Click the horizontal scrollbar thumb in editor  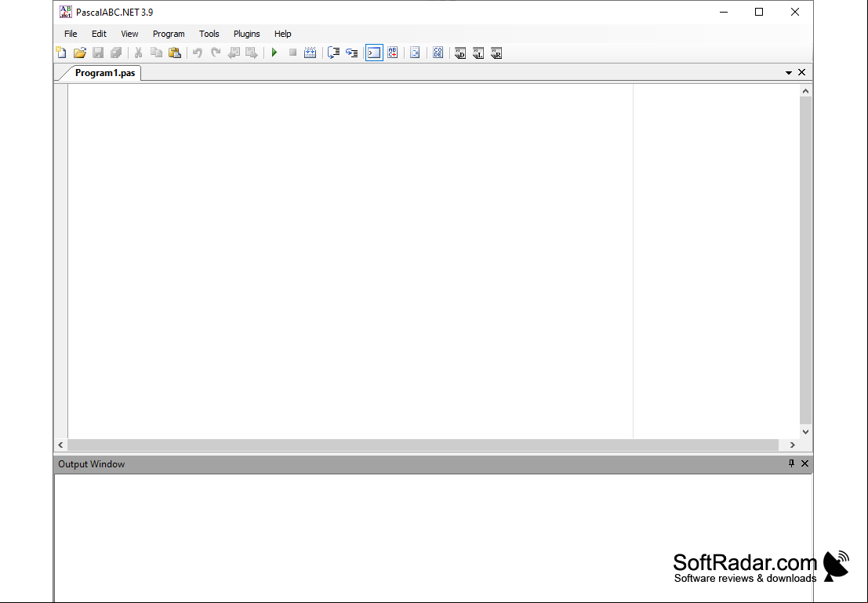423,445
